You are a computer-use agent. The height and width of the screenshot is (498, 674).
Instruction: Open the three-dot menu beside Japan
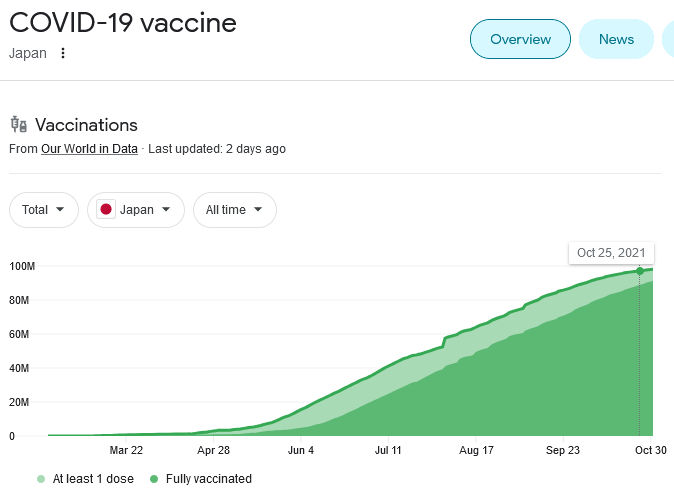click(63, 53)
